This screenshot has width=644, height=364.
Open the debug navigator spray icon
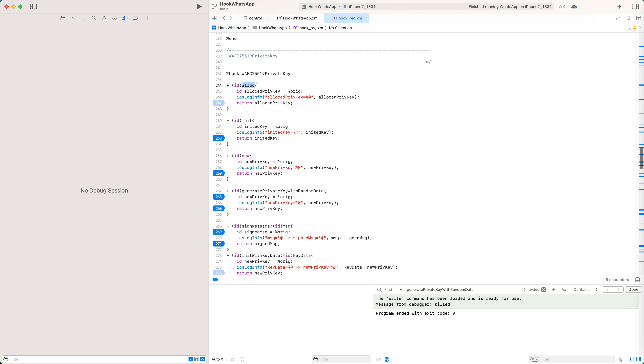click(x=125, y=18)
